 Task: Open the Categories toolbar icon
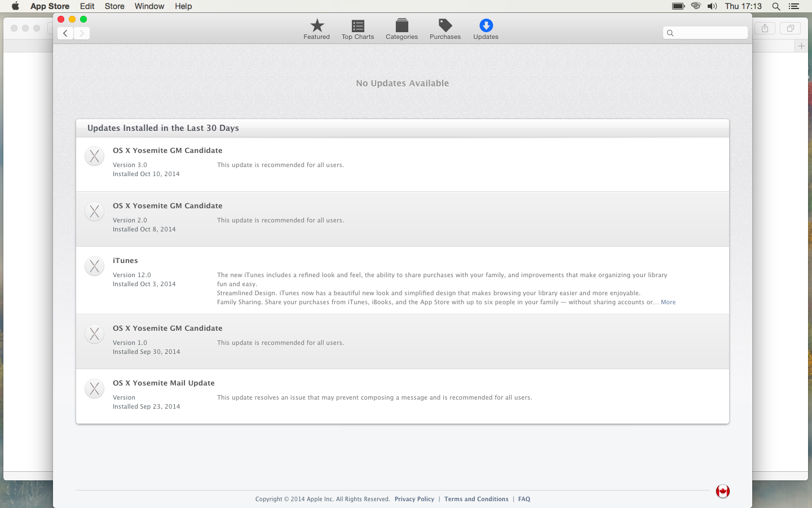point(401,29)
